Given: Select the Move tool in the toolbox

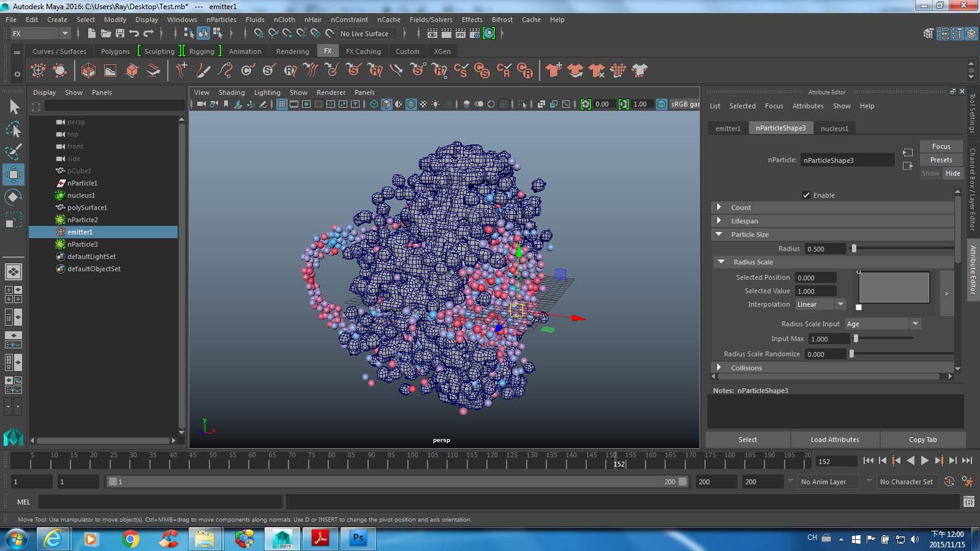Looking at the screenshot, I should coord(13,174).
